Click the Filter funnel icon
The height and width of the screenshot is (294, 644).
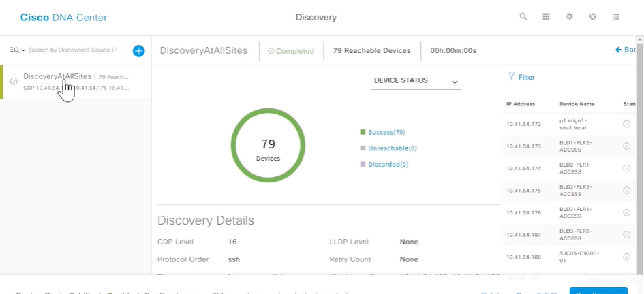pos(511,76)
